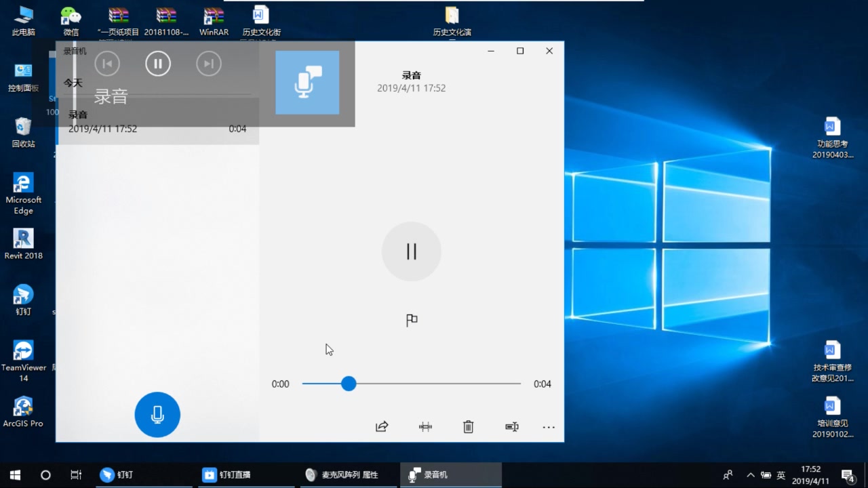Open 微信 desktop shortcut
This screenshot has width=868, height=488.
[71, 21]
